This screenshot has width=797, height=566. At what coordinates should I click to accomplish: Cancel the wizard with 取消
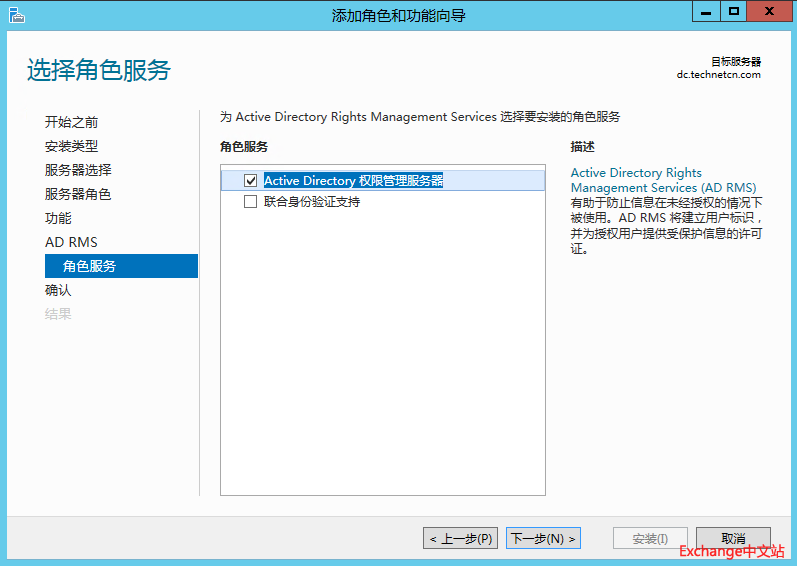point(733,538)
